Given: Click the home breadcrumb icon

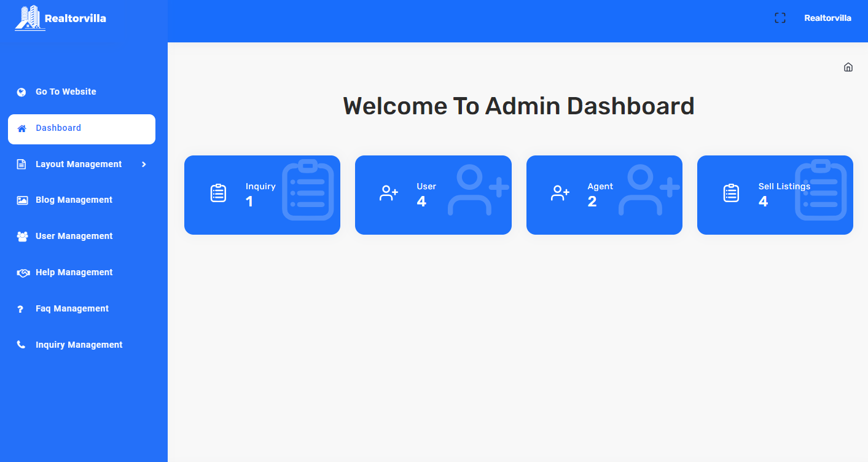Looking at the screenshot, I should 848,67.
